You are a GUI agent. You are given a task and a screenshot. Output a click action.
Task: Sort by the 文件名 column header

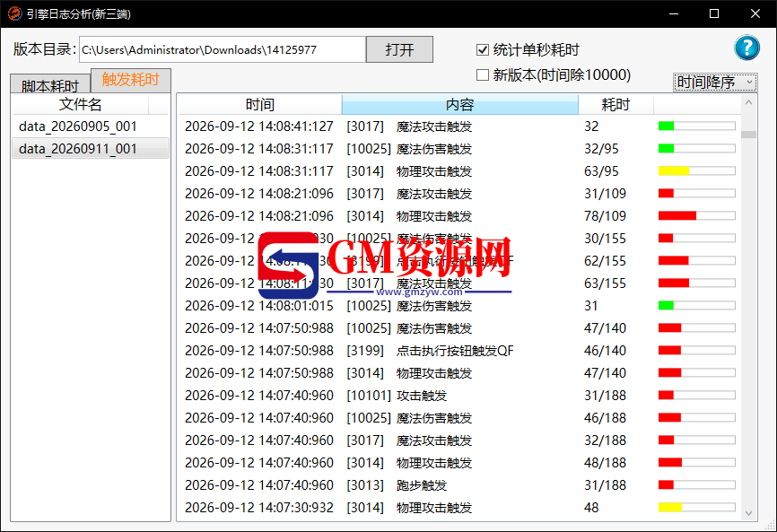tap(80, 105)
